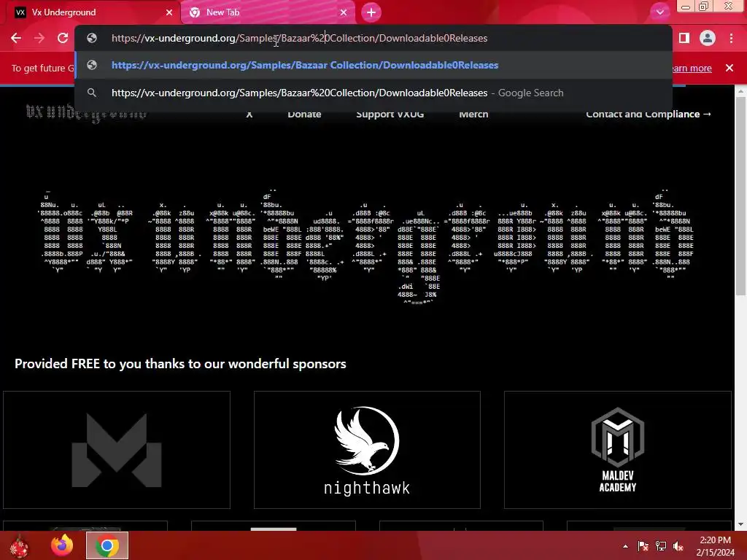Click the muted volume tray icon
747x560 pixels.
[x=678, y=546]
